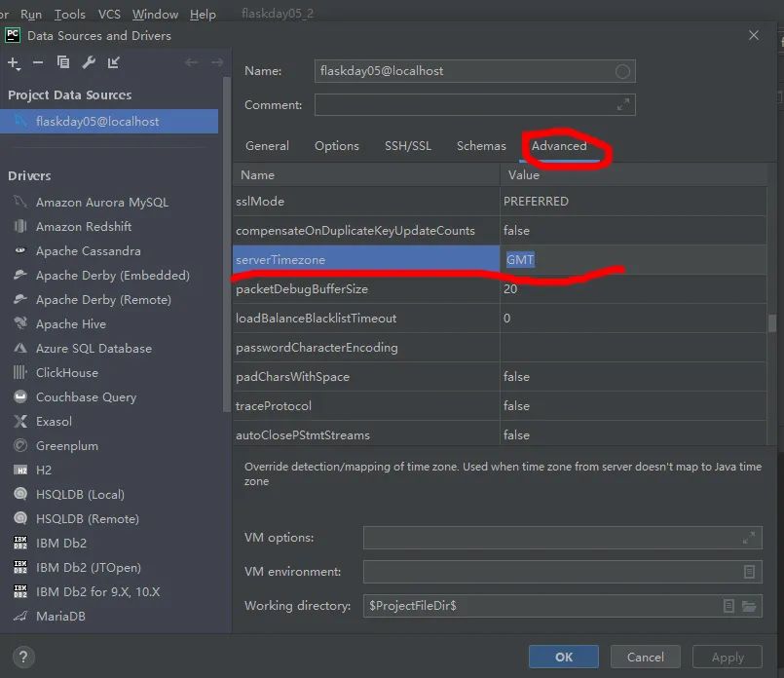Select the Amazon Aurora MySQL driver
Viewport: 784px width, 678px height.
point(102,203)
